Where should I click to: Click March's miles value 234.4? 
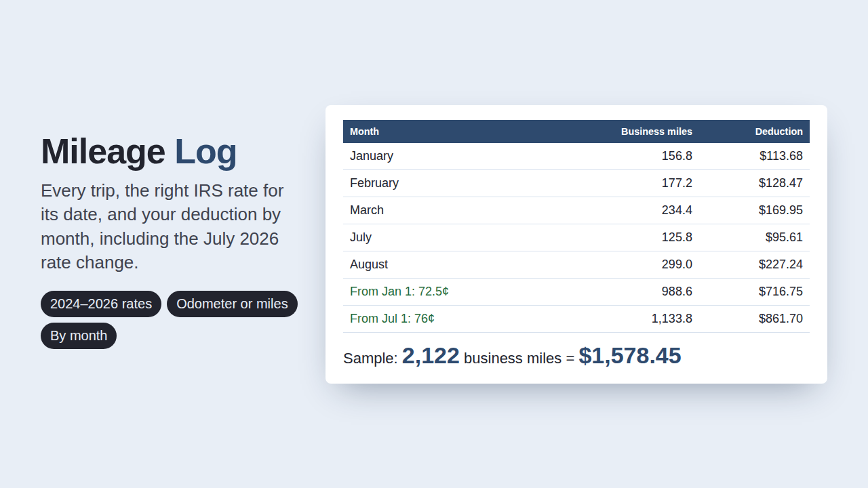(677, 210)
